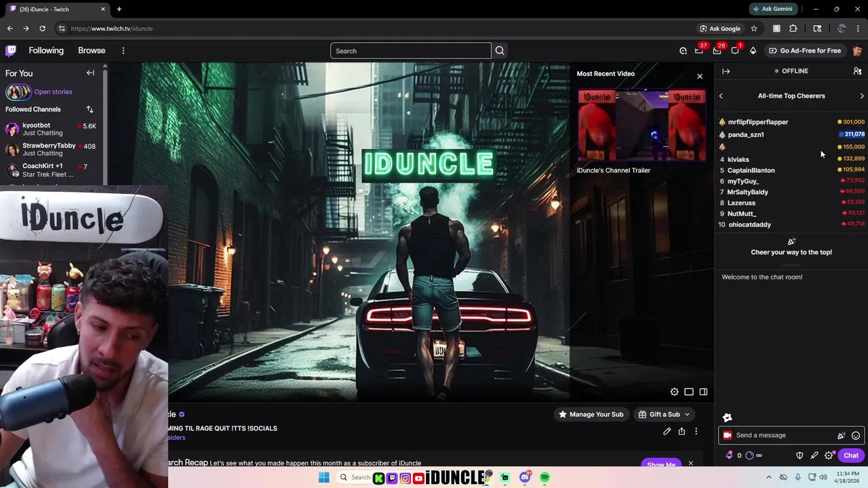Viewport: 868px width, 488px height.
Task: Open the Browse tab
Action: 92,51
